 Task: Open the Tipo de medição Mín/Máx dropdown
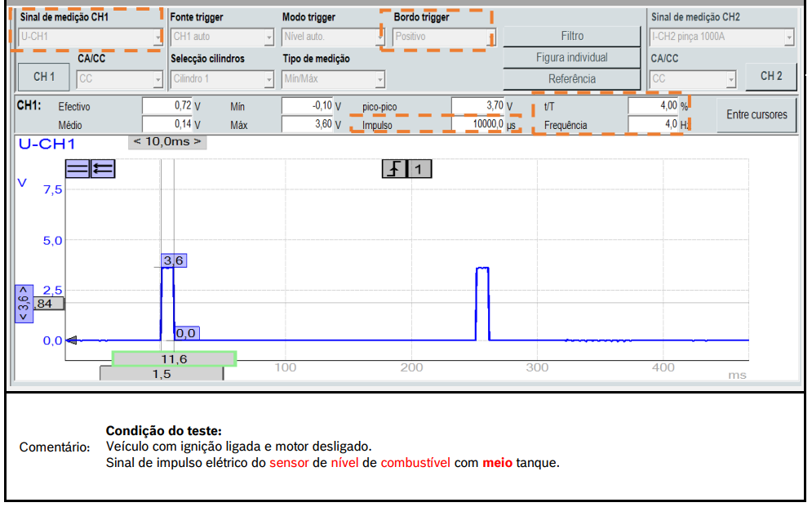point(333,79)
